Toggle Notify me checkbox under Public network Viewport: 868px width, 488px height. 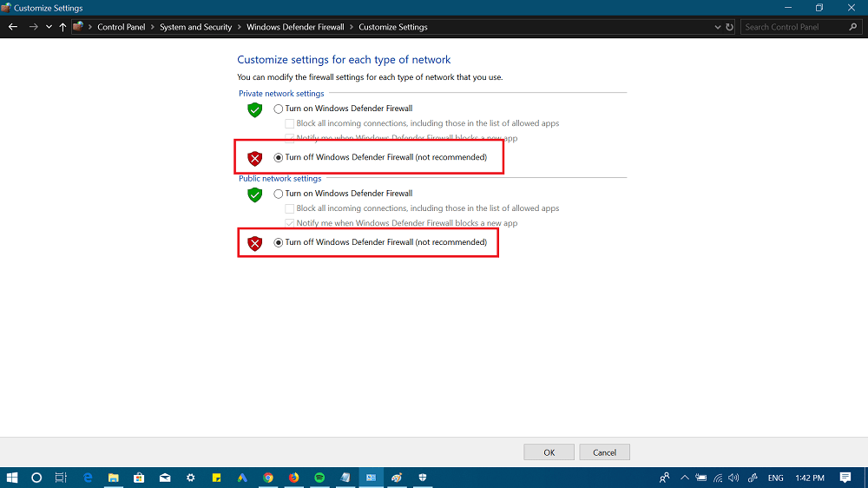(290, 223)
